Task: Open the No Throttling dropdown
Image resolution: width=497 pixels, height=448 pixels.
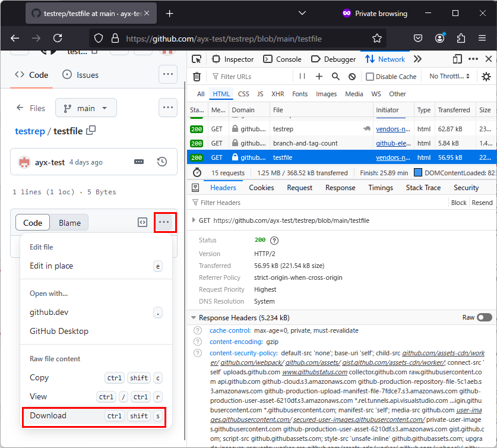Action: 449,77
